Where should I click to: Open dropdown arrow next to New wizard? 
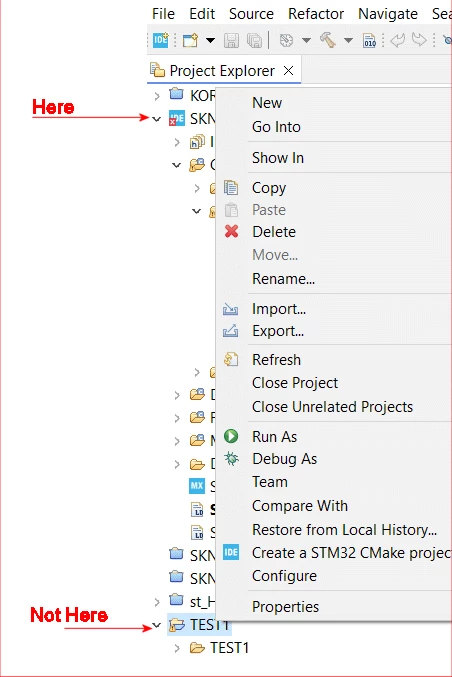210,41
